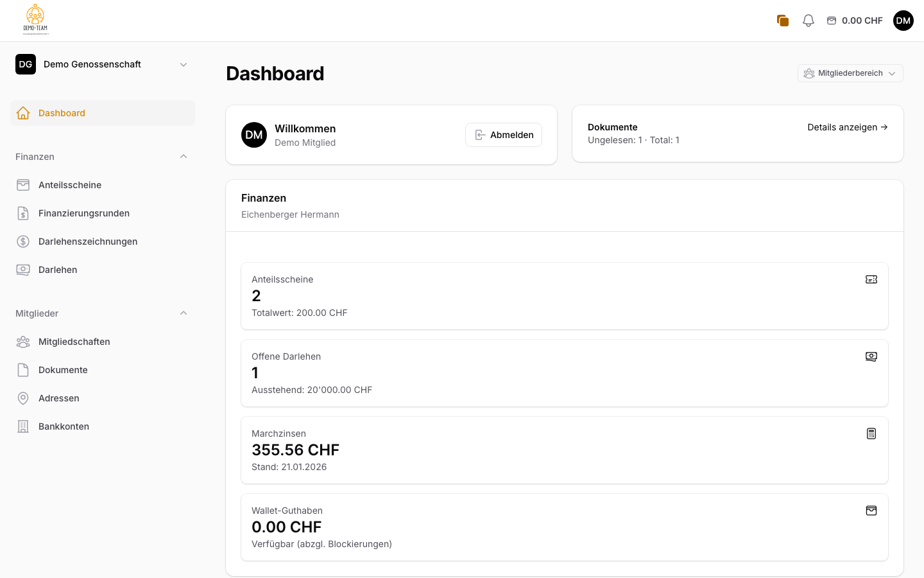The width and height of the screenshot is (924, 578).
Task: Open Details anzeigen for Dokumente
Action: point(847,127)
